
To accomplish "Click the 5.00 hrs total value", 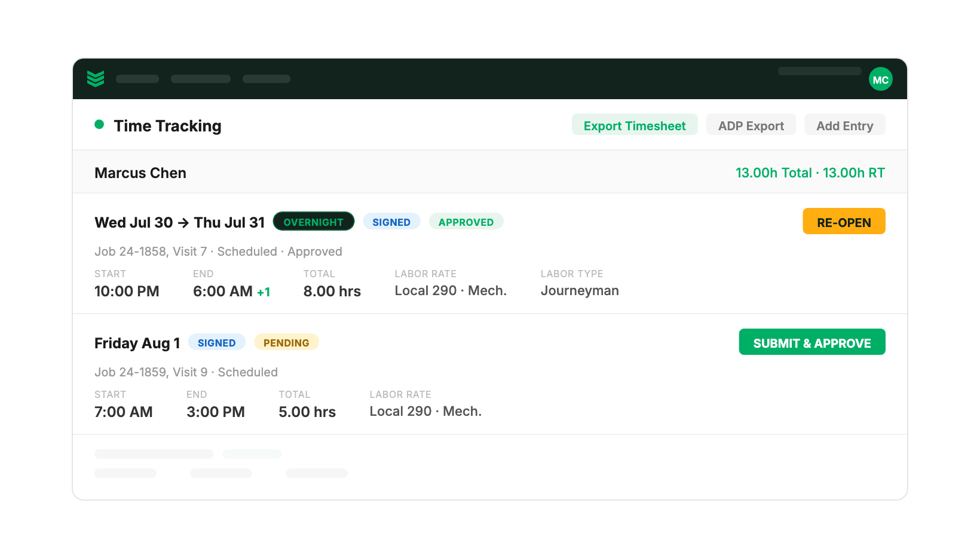I will tap(307, 412).
